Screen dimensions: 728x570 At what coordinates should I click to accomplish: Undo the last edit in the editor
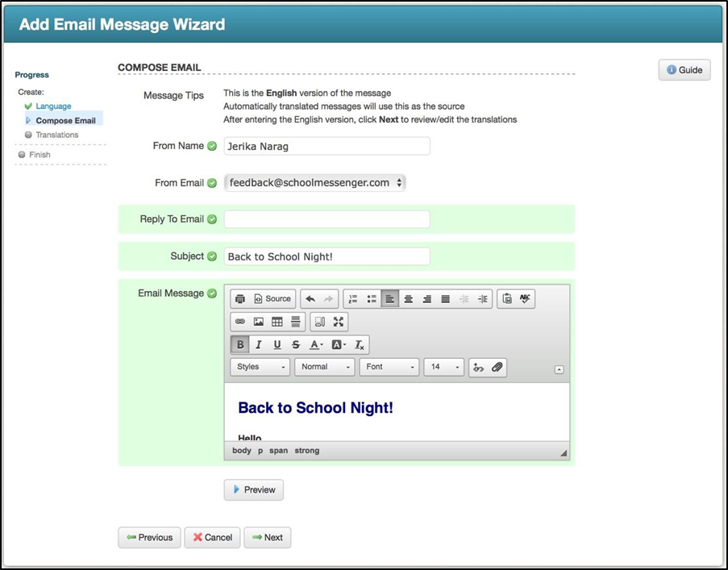310,299
